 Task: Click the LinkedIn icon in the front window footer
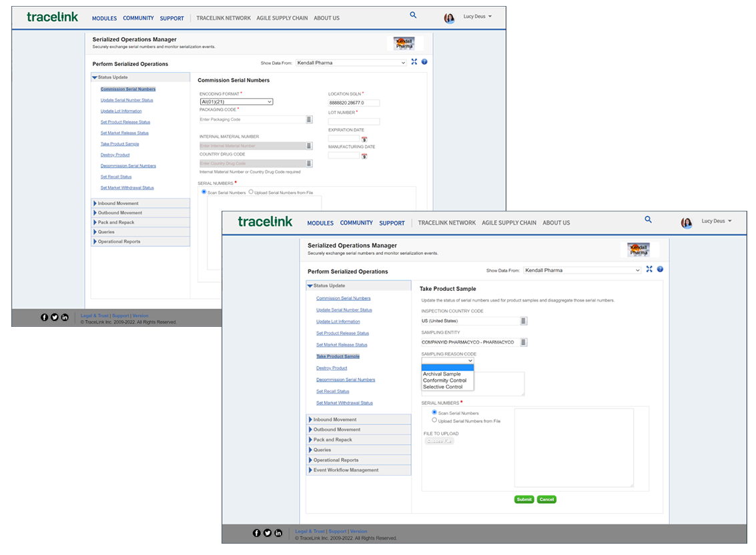(x=278, y=533)
